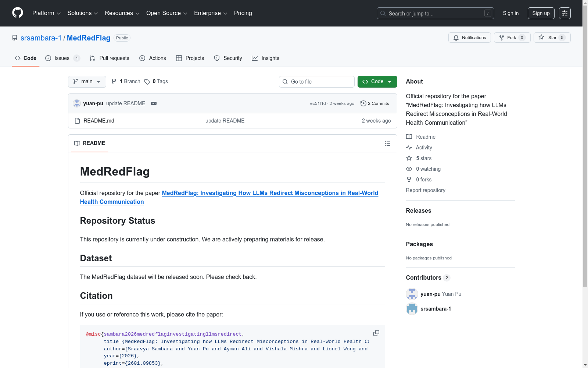Screen dimensions: 588x368
Task: View the 5 stars stargazers link
Action: coord(419,158)
